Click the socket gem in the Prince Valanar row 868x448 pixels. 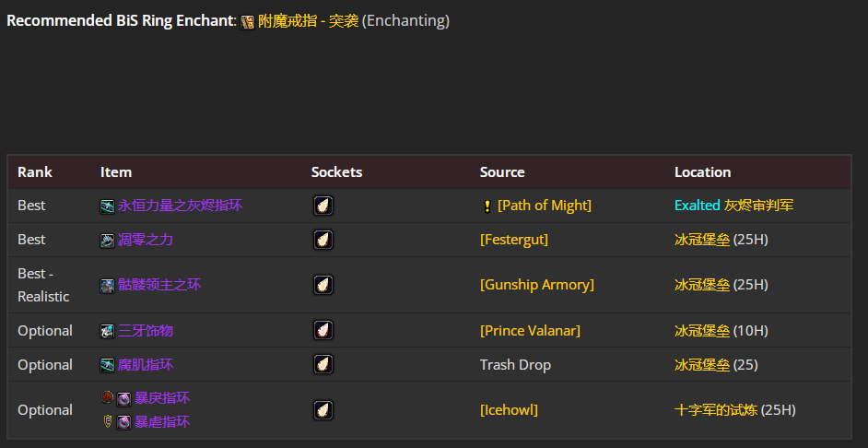point(323,330)
